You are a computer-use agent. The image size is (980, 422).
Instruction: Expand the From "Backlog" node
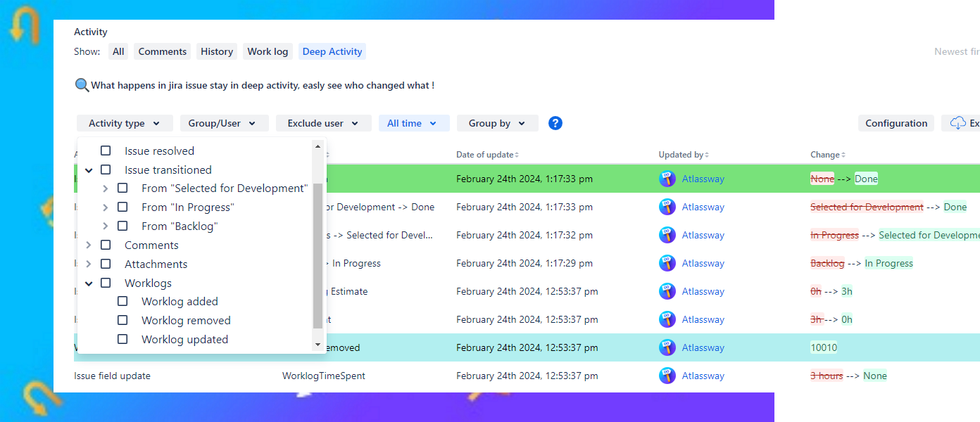point(106,226)
